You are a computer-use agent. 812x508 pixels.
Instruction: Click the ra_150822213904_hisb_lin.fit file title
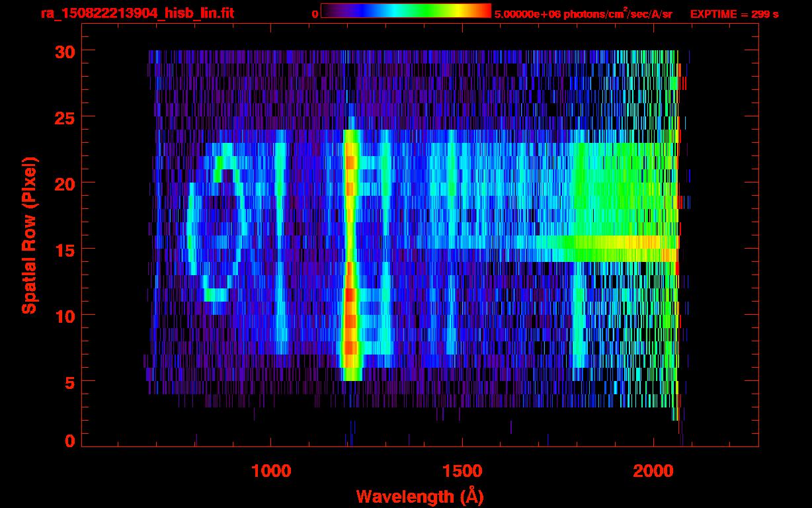(x=137, y=13)
